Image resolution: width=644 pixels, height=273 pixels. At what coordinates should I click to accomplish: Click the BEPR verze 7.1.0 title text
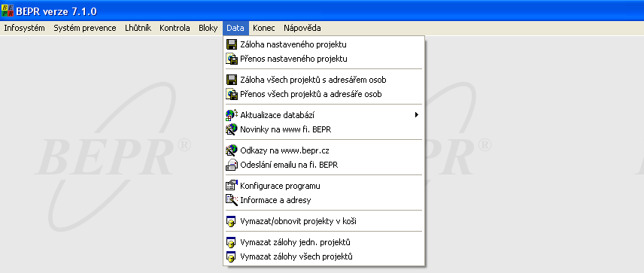pos(56,11)
